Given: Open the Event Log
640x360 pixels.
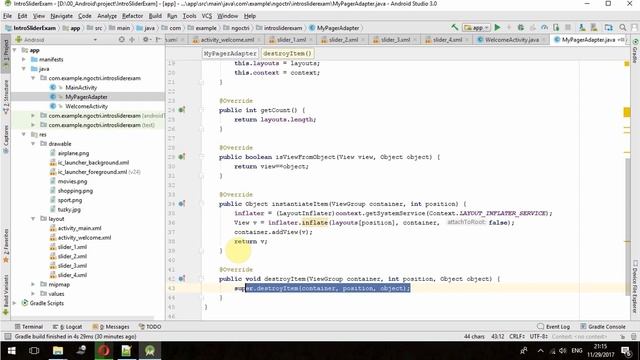Looking at the screenshot, I should [x=553, y=327].
